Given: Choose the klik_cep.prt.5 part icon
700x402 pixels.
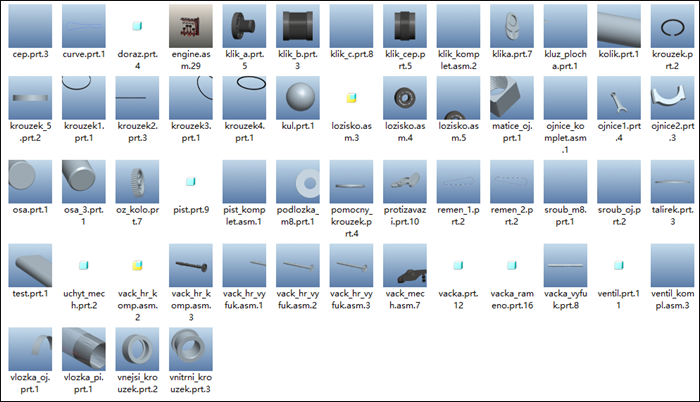Looking at the screenshot, I should click(405, 26).
